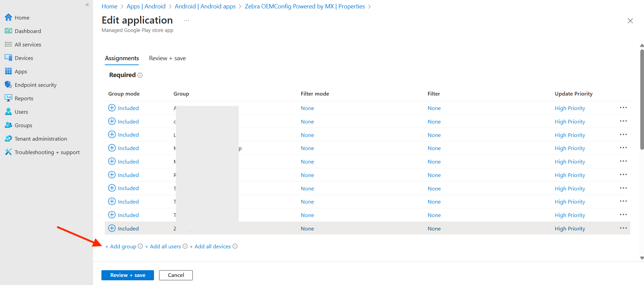This screenshot has width=644, height=285.
Task: Select the Assignments tab
Action: 122,58
